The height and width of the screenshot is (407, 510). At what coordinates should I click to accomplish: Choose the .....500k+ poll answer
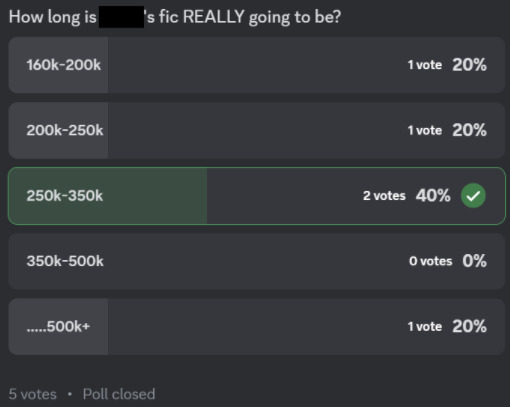pos(256,326)
